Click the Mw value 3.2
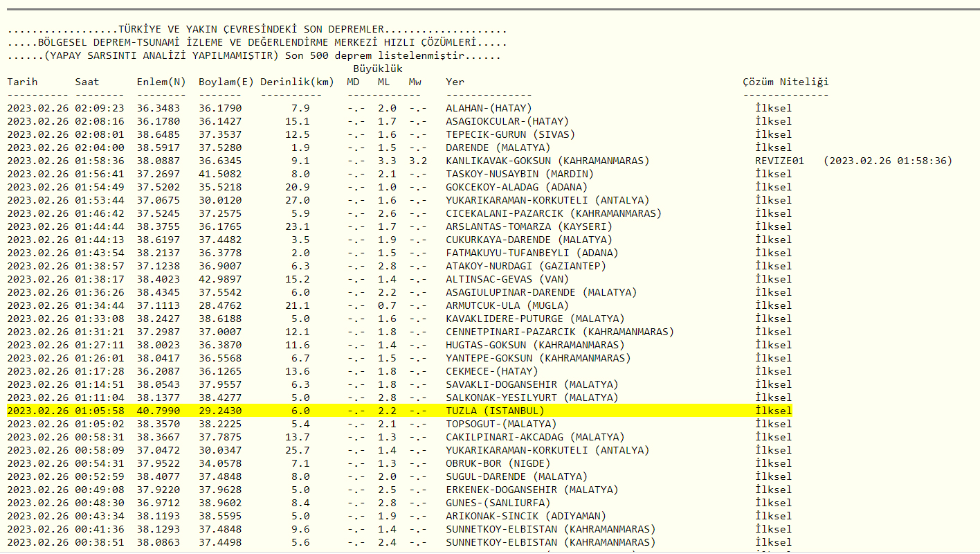980x554 pixels. 417,161
